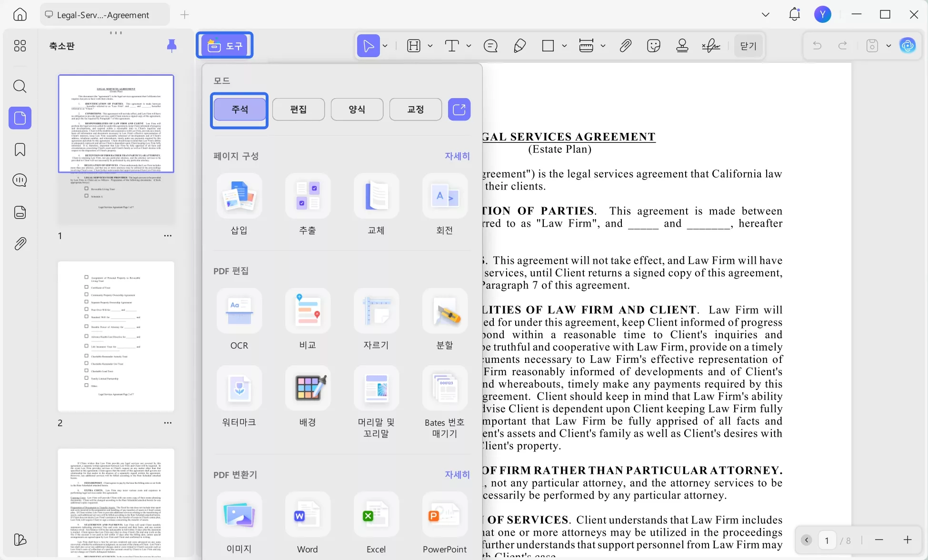Viewport: 928px width, 560px height.
Task: Open the bookmarks panel
Action: (x=20, y=149)
